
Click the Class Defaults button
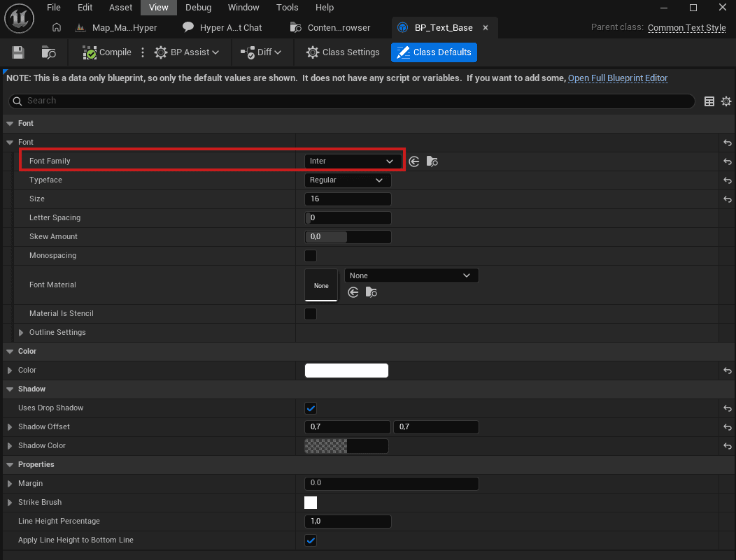coord(434,52)
